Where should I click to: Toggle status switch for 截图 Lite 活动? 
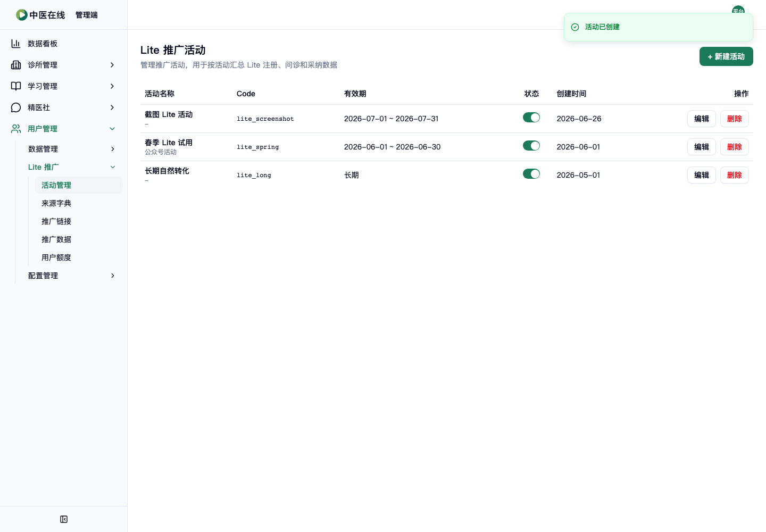tap(531, 118)
